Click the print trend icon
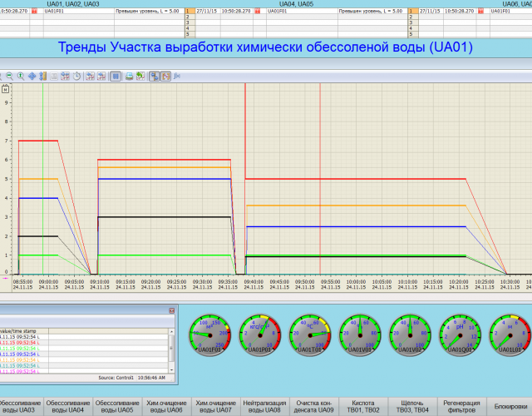Viewport: 532px width, 416px height. click(130, 76)
